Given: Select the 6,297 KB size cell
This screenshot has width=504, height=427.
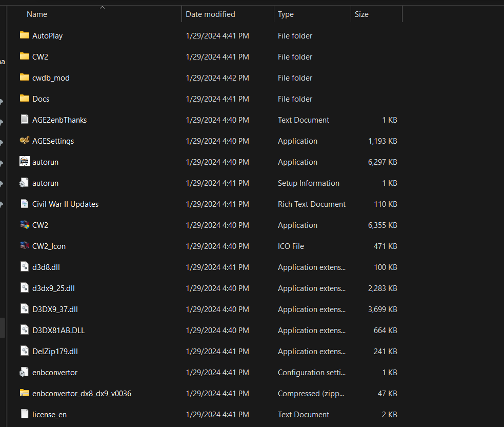Looking at the screenshot, I should (382, 162).
